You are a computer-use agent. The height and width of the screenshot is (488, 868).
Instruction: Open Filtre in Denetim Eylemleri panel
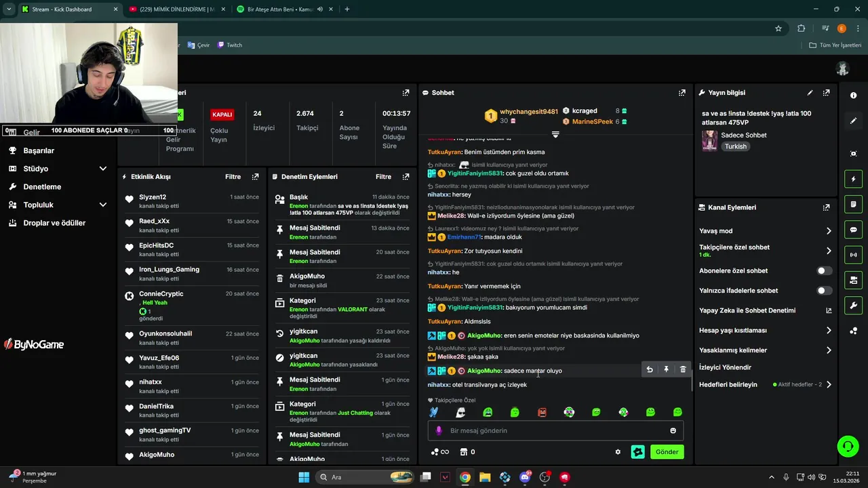pyautogui.click(x=383, y=177)
